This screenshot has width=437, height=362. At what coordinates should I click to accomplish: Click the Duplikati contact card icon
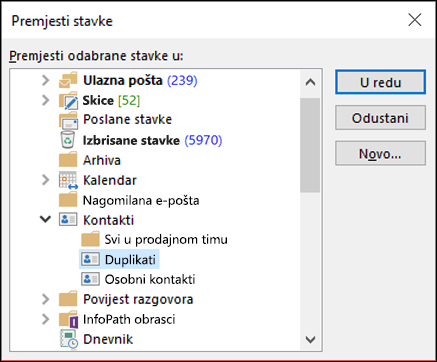[x=90, y=259]
